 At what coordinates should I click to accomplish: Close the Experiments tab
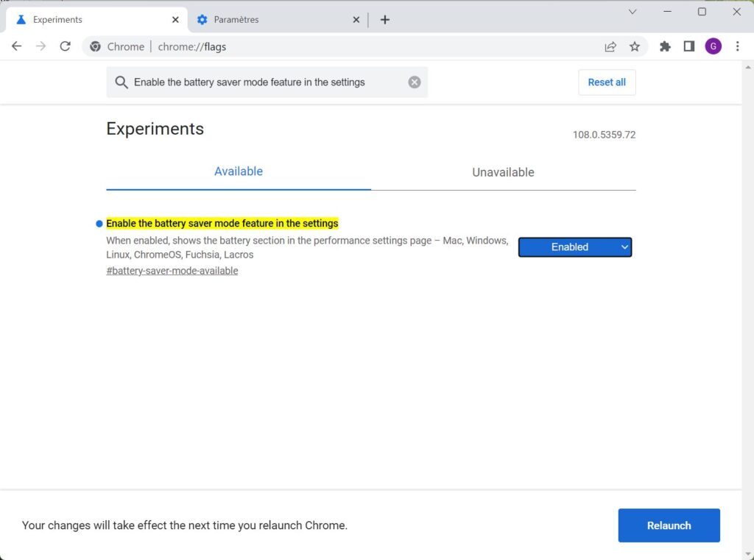175,20
